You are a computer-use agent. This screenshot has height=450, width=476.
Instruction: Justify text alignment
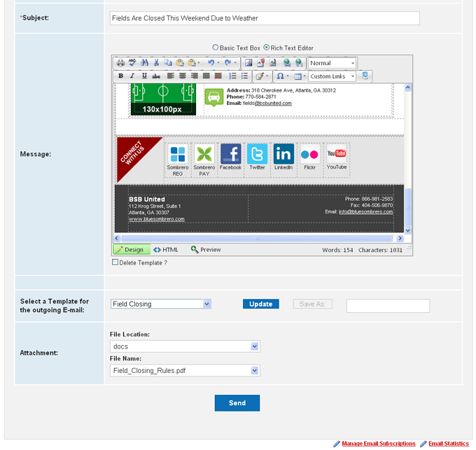coord(206,76)
